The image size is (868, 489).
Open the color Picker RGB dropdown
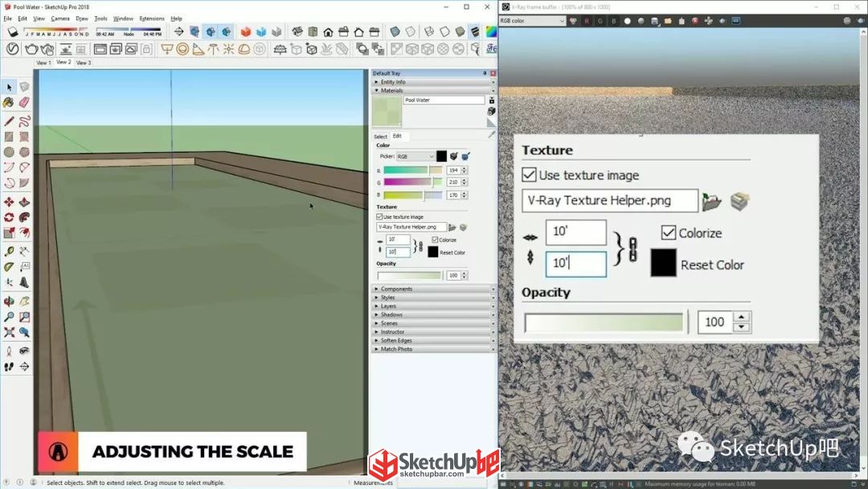416,156
